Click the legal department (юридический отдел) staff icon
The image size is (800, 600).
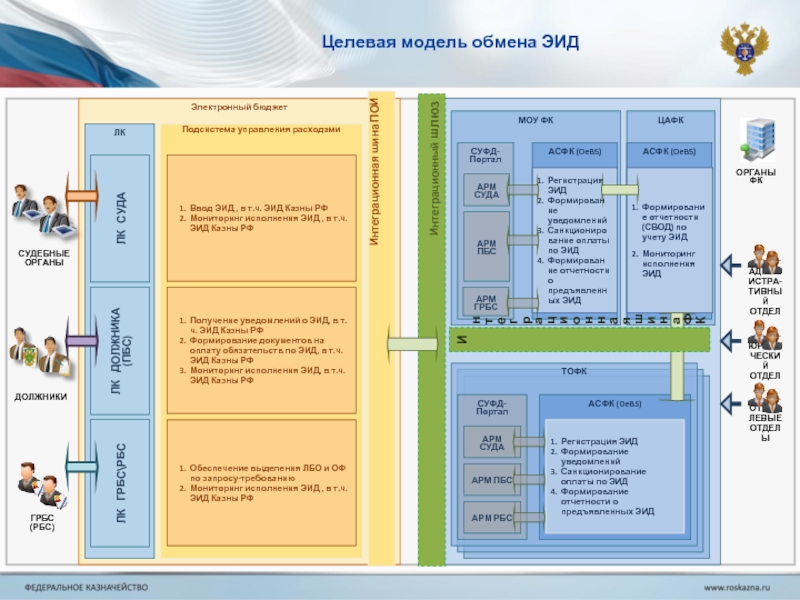pos(764,335)
